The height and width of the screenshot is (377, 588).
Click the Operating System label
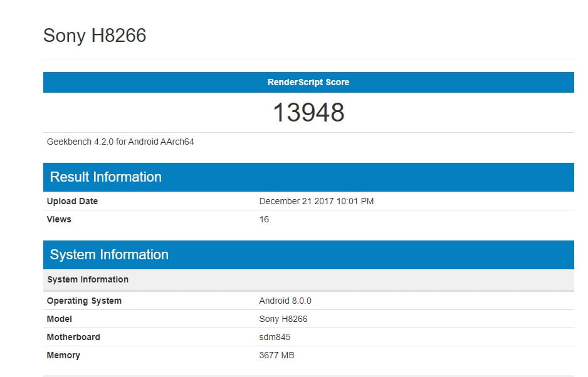[x=84, y=301]
